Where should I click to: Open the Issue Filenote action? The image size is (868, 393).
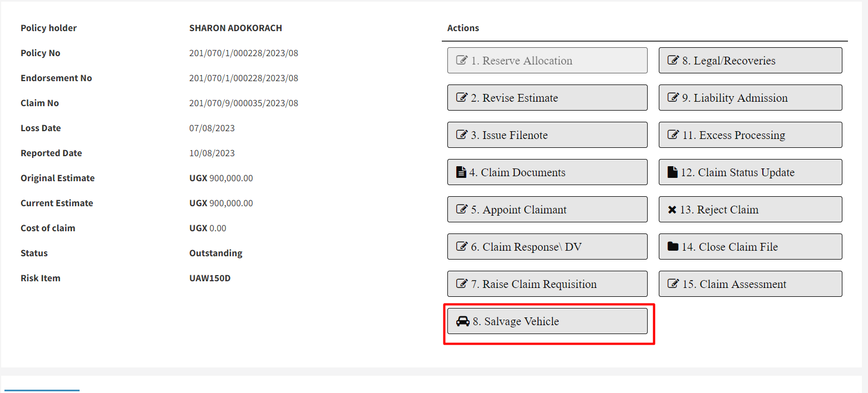tap(547, 135)
